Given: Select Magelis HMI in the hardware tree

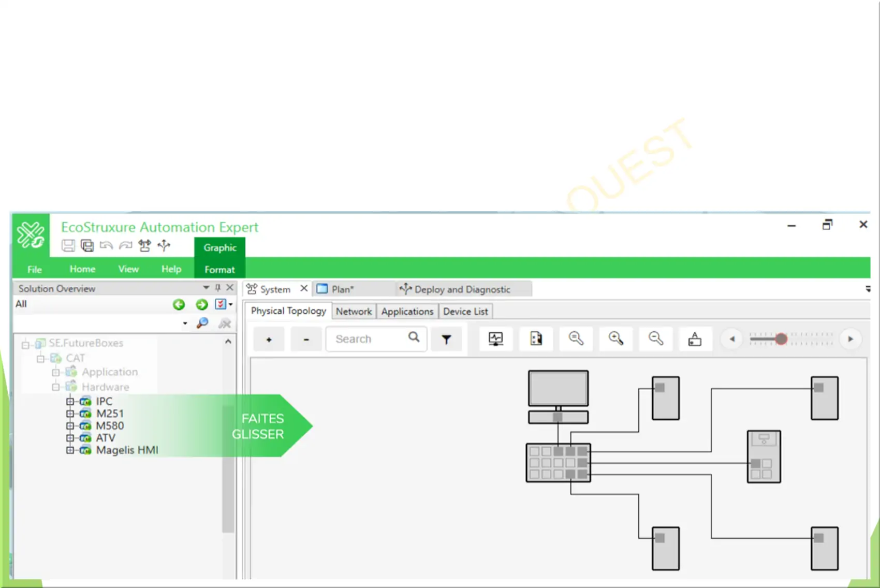Looking at the screenshot, I should pyautogui.click(x=127, y=450).
